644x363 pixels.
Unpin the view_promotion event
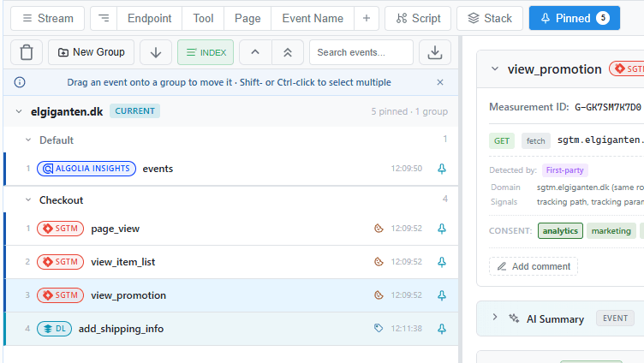pos(442,295)
